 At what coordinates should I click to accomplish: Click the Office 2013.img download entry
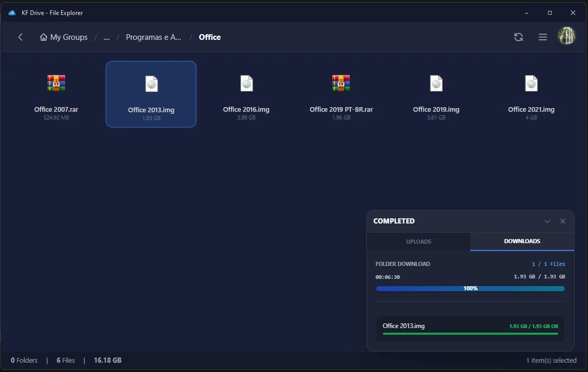[470, 329]
